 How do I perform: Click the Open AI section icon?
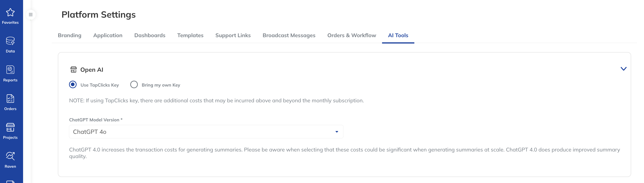73,70
